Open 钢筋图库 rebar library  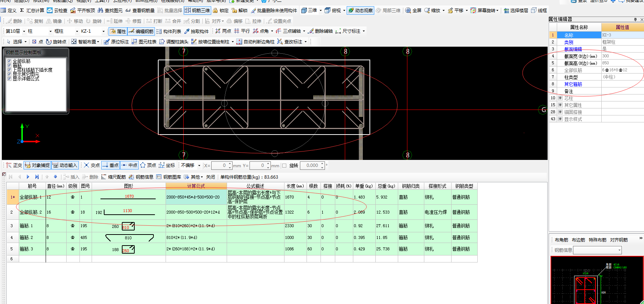[169, 177]
